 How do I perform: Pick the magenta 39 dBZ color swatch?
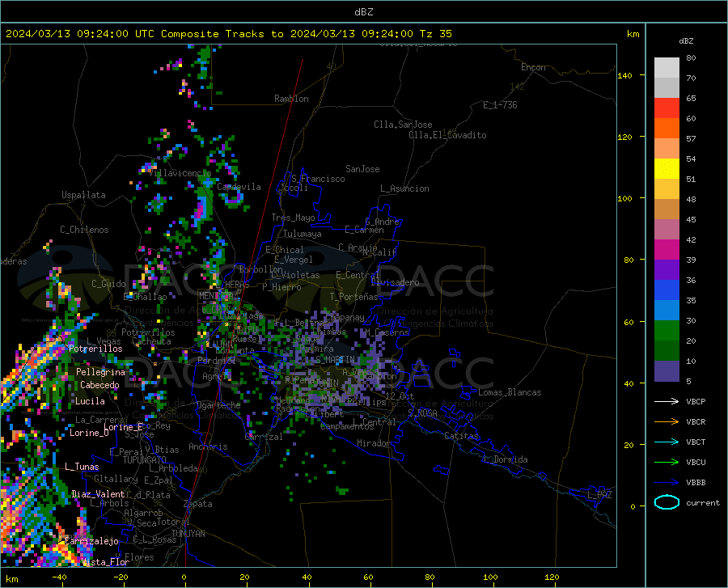(667, 250)
